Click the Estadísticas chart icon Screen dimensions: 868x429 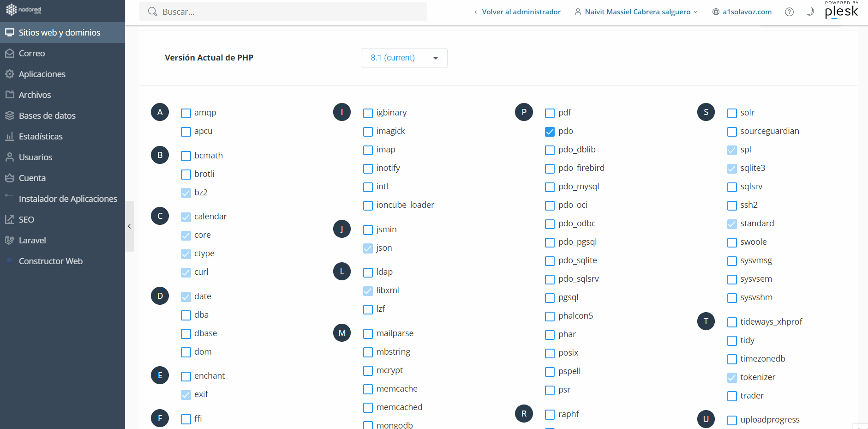coord(10,136)
